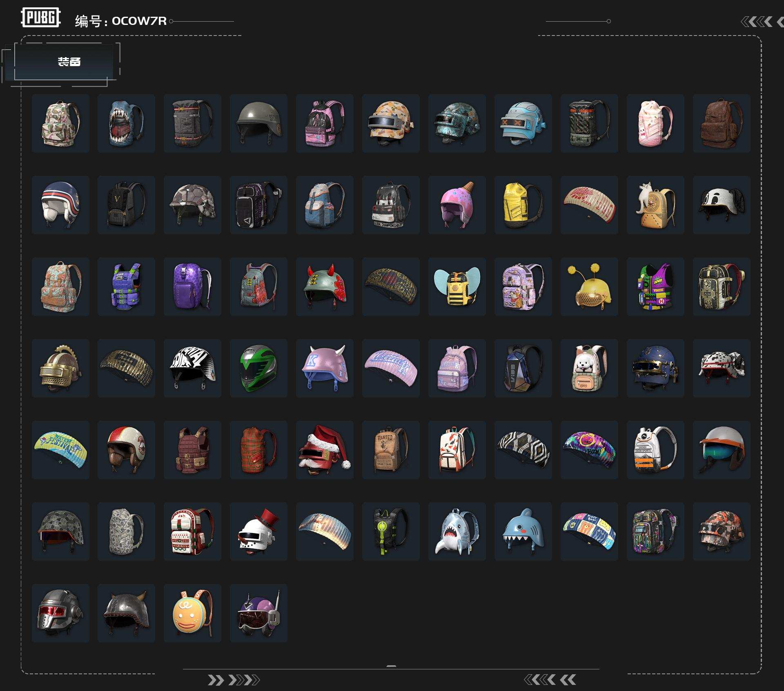Select the white snowman top-hat helmet

[x=258, y=531]
